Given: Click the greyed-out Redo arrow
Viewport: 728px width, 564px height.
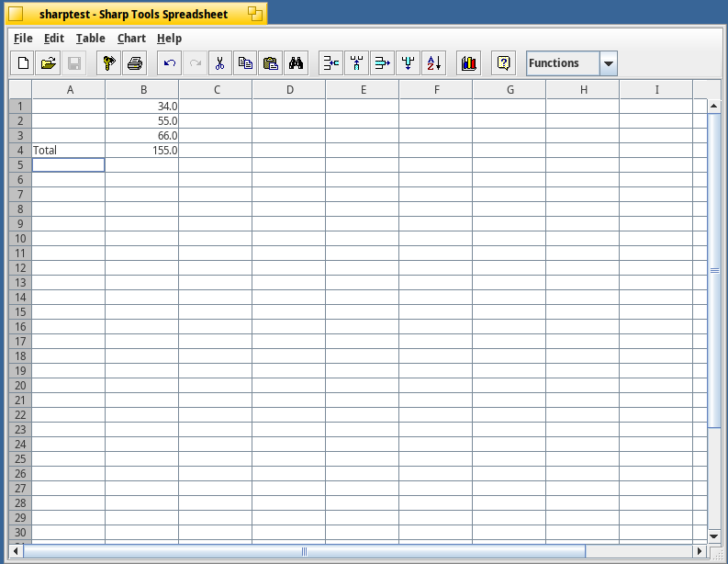Looking at the screenshot, I should tap(195, 63).
